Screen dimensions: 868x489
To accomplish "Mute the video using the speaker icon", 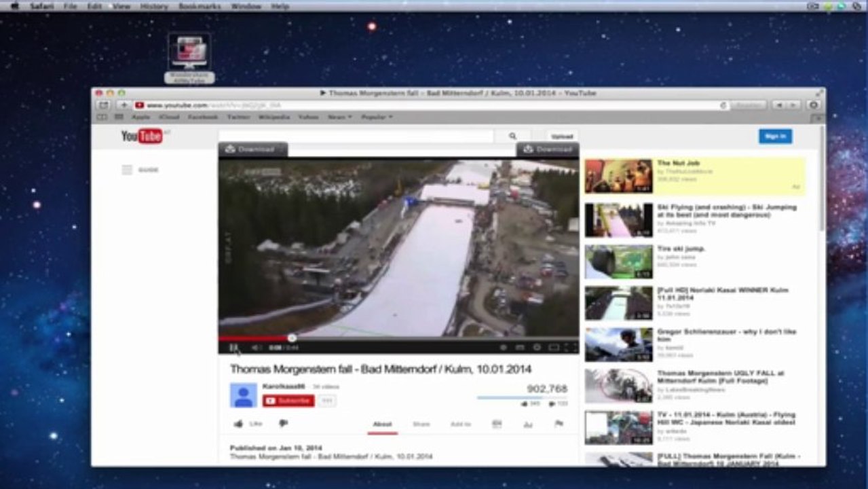I will (256, 348).
